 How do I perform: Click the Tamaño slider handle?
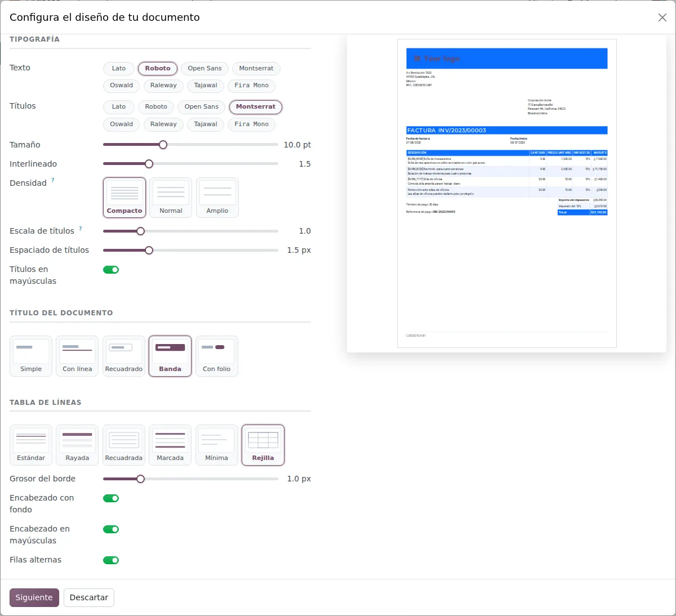coord(163,145)
